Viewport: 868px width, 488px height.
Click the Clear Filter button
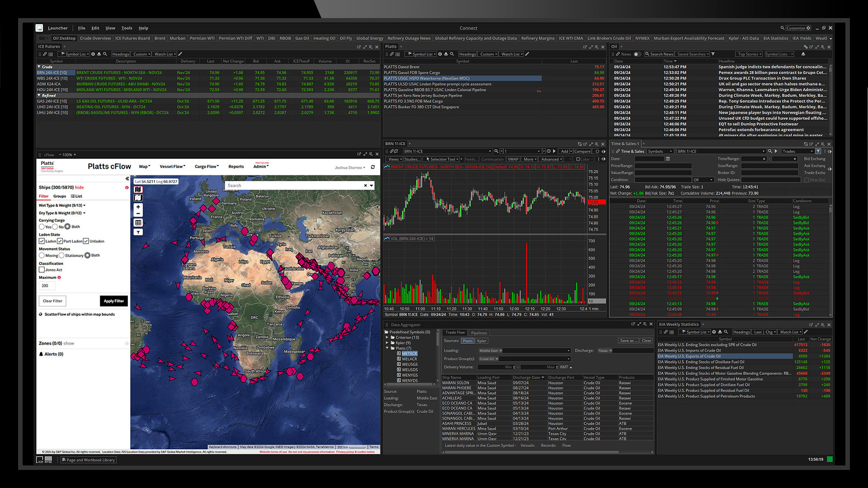[52, 301]
